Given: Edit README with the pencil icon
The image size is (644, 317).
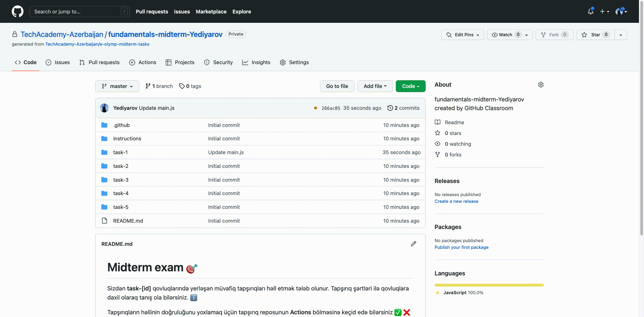Looking at the screenshot, I should [414, 244].
